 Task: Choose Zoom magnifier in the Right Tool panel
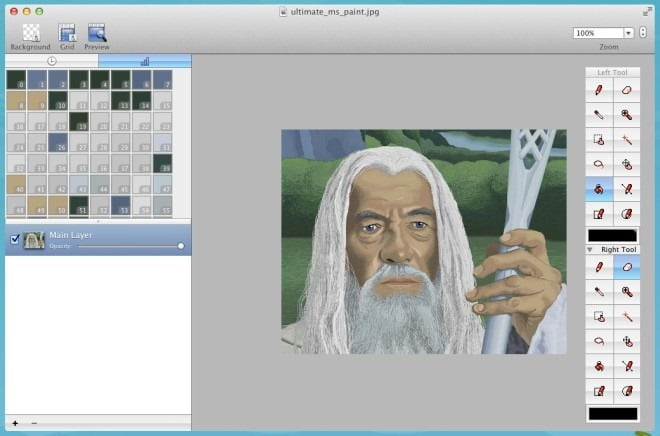(x=626, y=292)
